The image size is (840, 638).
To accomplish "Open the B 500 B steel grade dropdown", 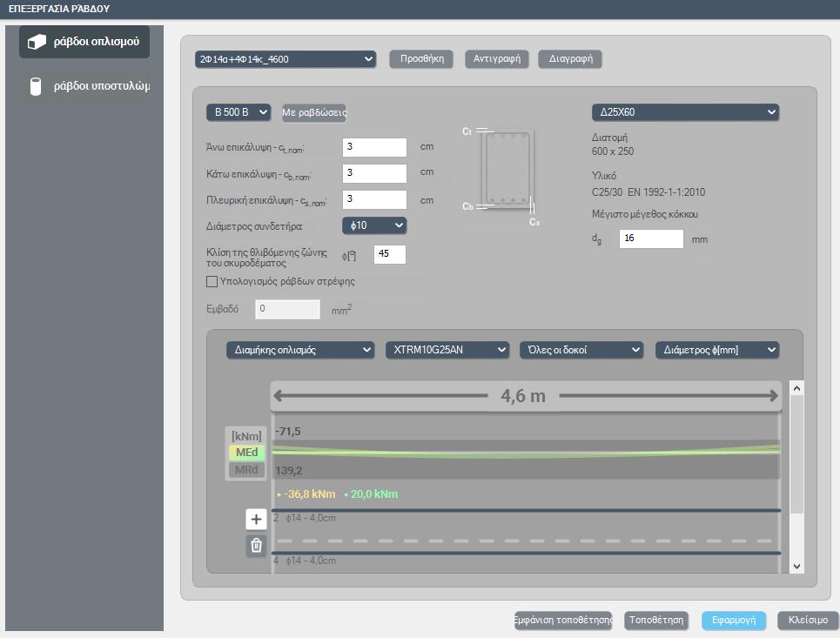I will (x=239, y=112).
